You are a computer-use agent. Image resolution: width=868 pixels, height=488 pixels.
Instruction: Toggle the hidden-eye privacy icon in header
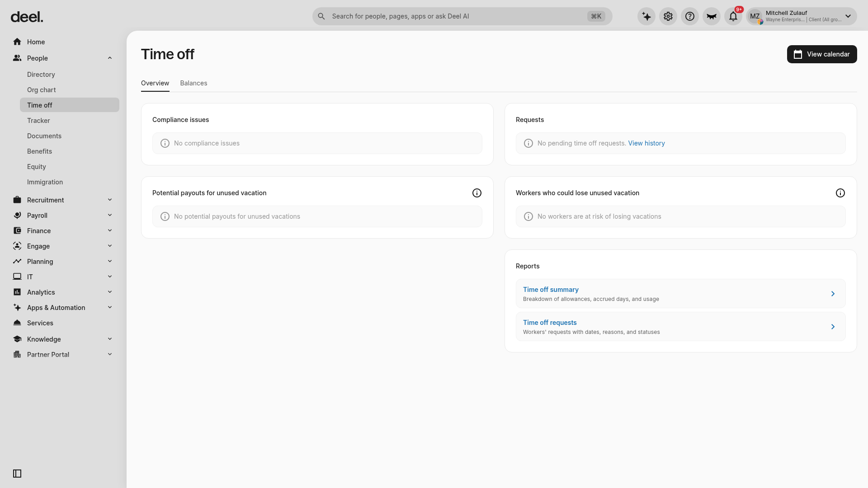712,16
